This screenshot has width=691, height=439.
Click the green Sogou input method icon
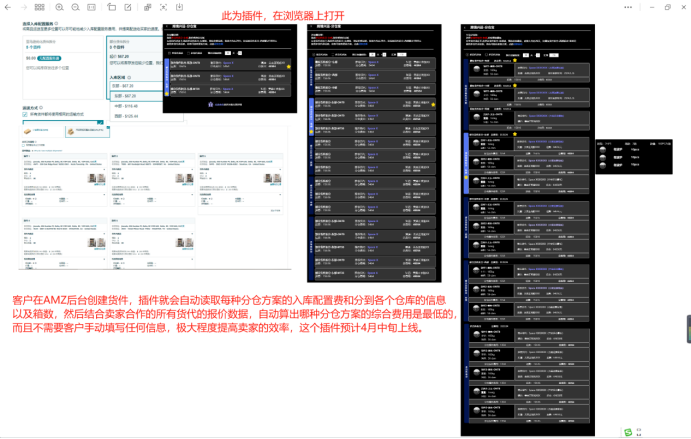(628, 432)
